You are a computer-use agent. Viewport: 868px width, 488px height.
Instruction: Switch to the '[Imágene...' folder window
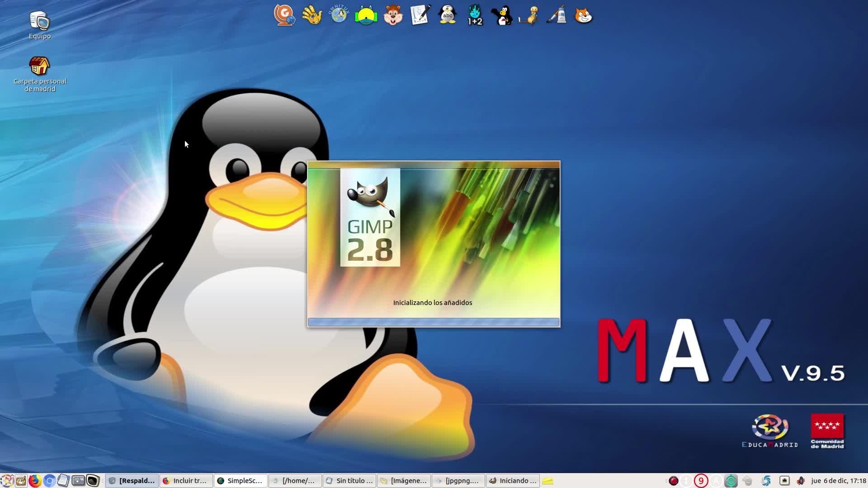[404, 481]
